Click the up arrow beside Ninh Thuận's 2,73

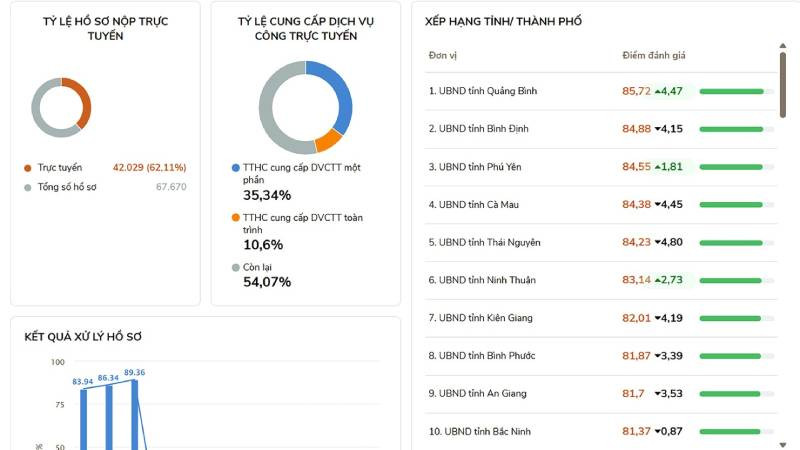(x=658, y=280)
